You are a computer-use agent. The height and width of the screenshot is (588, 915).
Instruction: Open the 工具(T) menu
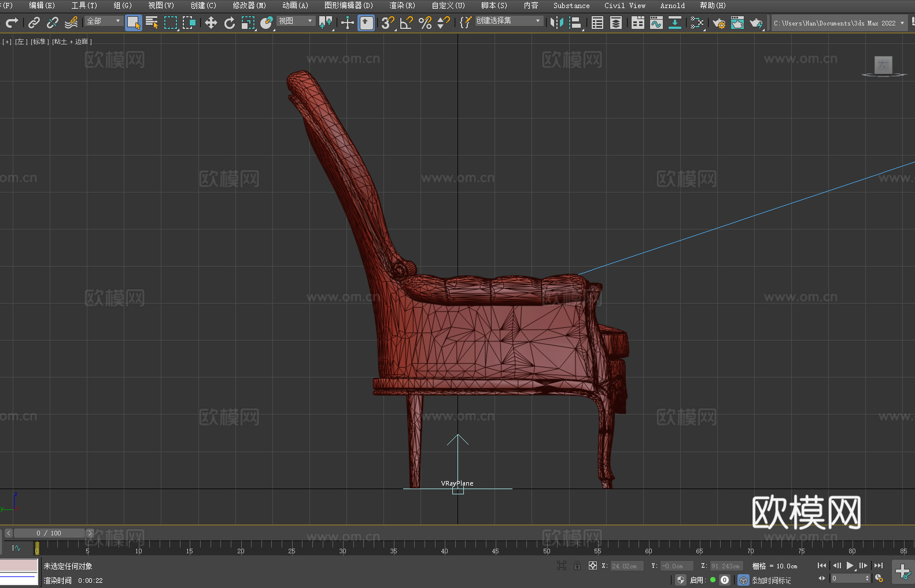(x=84, y=5)
